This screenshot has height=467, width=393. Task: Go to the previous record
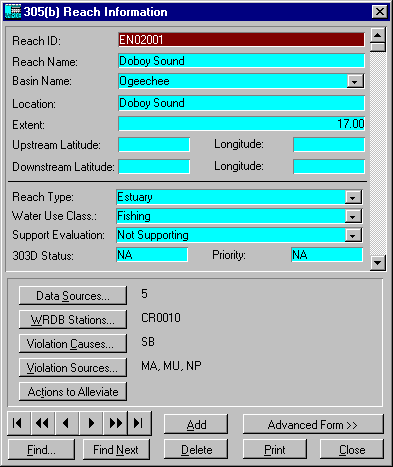[x=67, y=423]
